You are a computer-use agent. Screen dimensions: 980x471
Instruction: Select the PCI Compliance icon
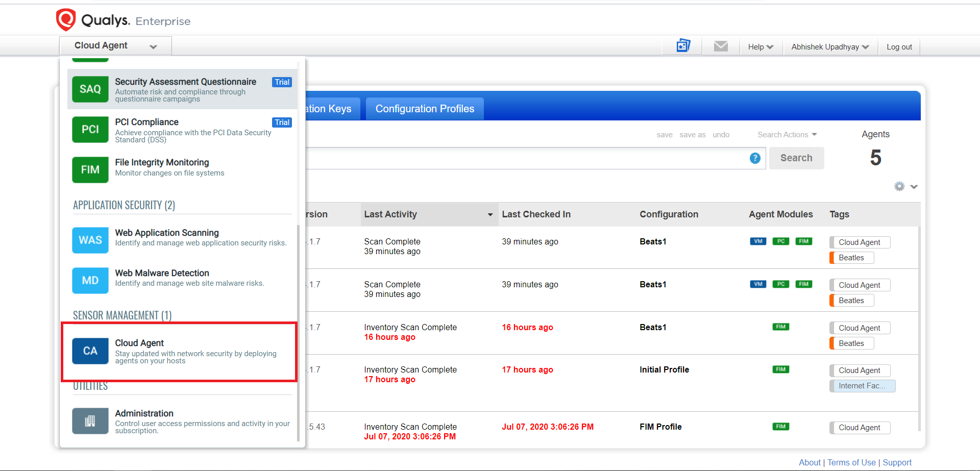point(90,130)
